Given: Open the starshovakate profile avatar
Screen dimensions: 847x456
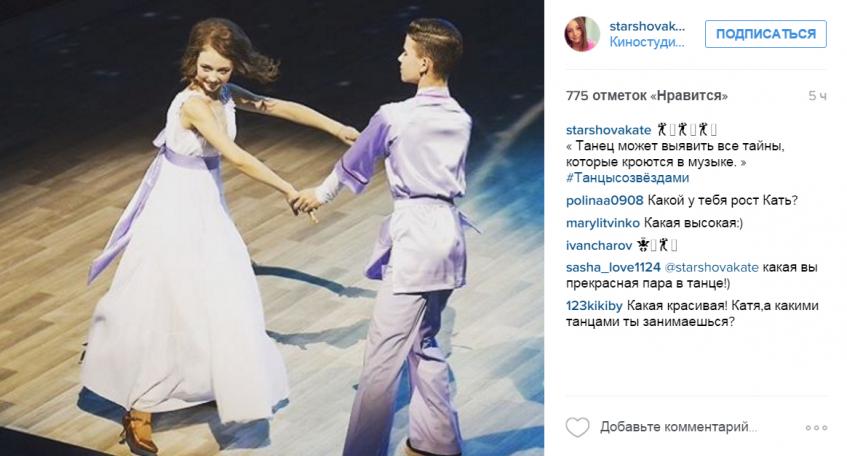Looking at the screenshot, I should 582,34.
